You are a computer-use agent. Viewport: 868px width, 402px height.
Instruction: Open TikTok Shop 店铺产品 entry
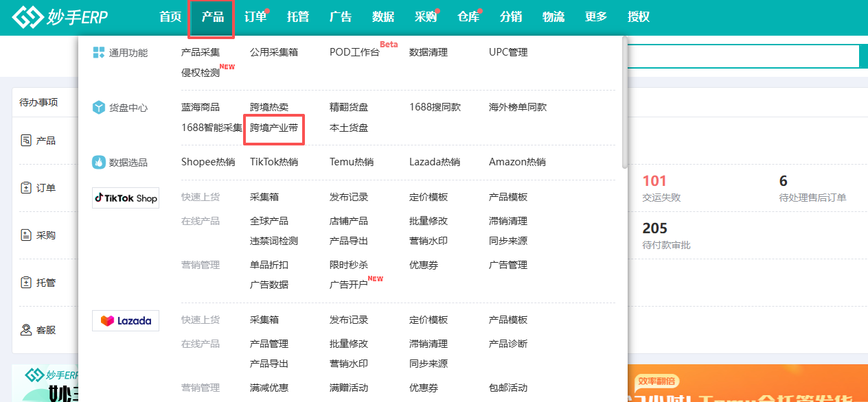pyautogui.click(x=349, y=221)
